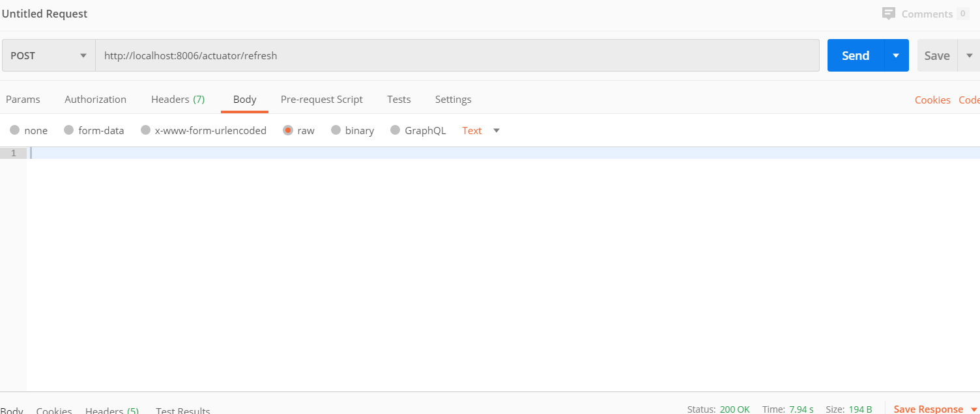This screenshot has height=414, width=980.
Task: Select the form-data radio option
Action: (x=68, y=130)
